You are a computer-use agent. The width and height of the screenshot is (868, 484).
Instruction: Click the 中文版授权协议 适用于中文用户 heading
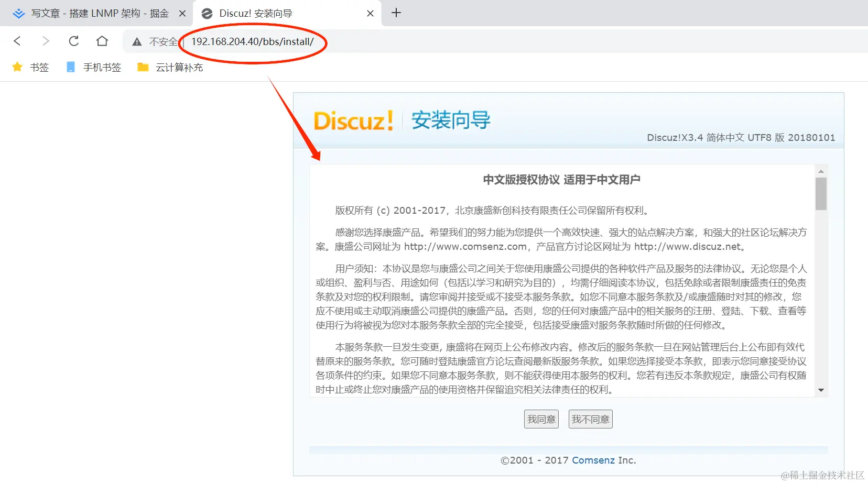coord(562,180)
